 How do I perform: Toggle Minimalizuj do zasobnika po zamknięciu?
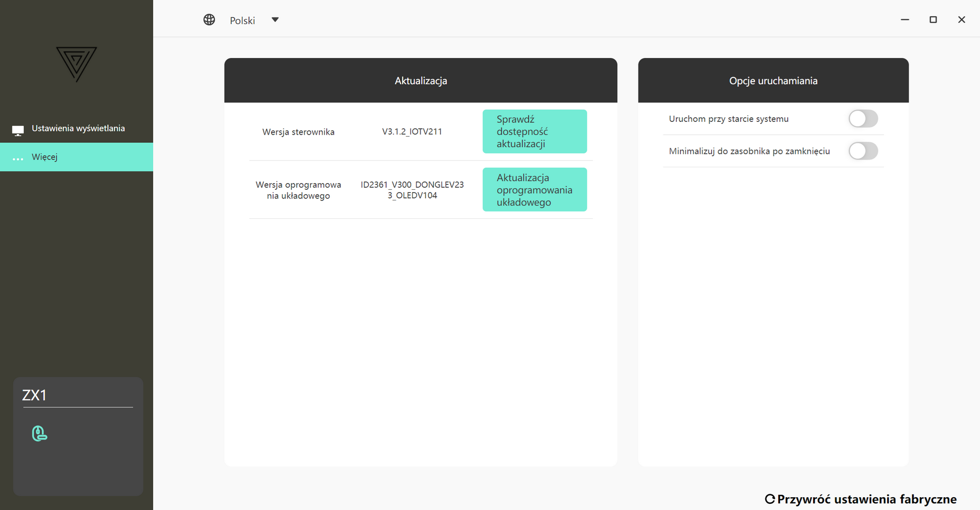coord(863,151)
